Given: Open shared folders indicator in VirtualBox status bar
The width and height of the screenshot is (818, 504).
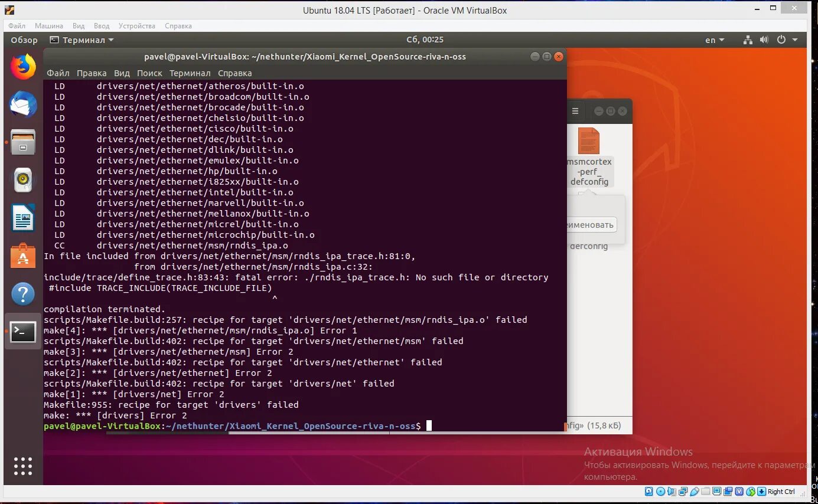Looking at the screenshot, I should coord(706,492).
